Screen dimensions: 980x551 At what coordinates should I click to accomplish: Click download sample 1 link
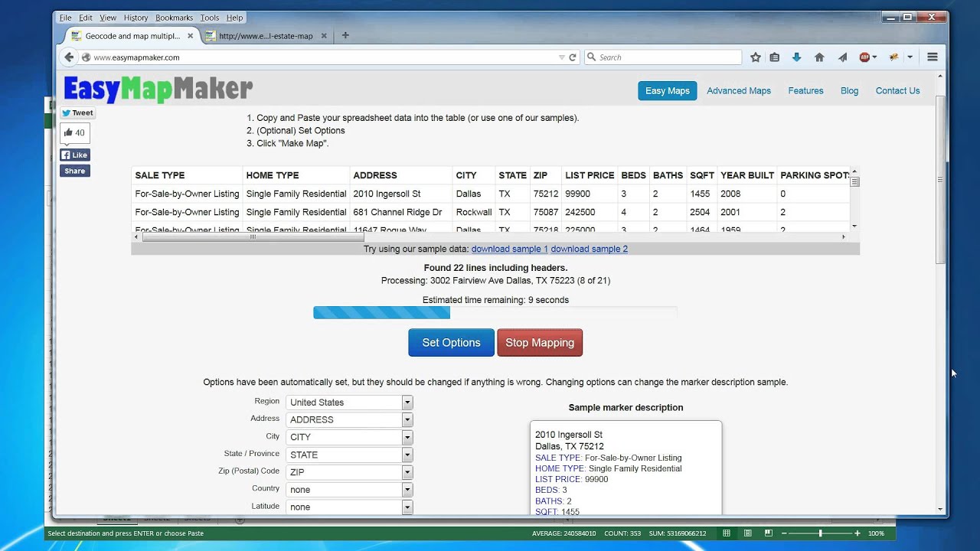tap(510, 249)
